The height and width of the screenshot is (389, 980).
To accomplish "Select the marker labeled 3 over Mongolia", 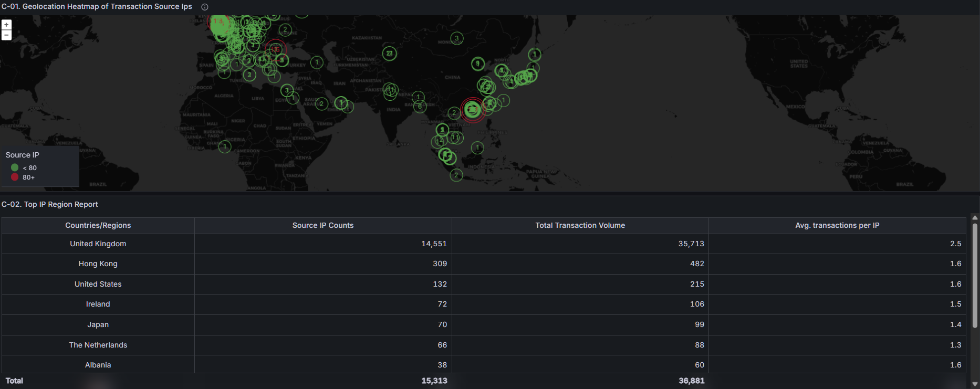I will click(457, 38).
